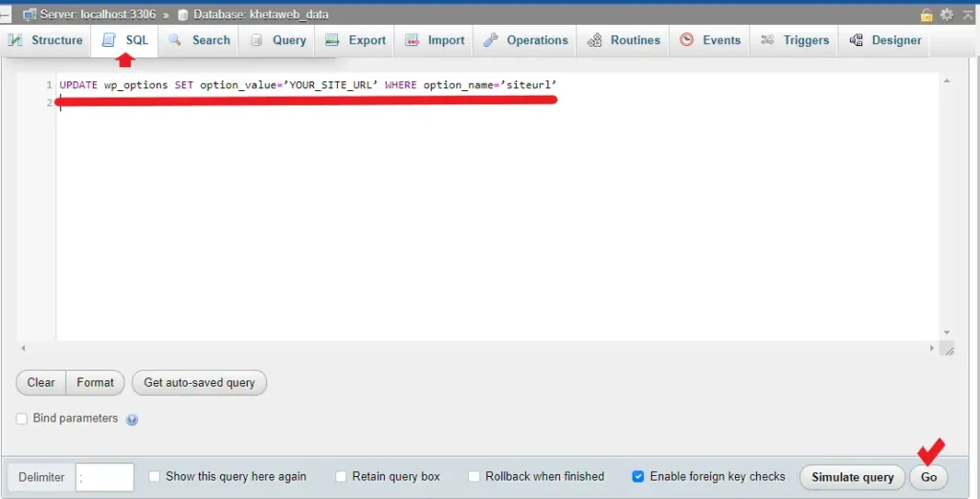Open the Structure tab
Image resolution: width=980 pixels, height=499 pixels.
45,40
